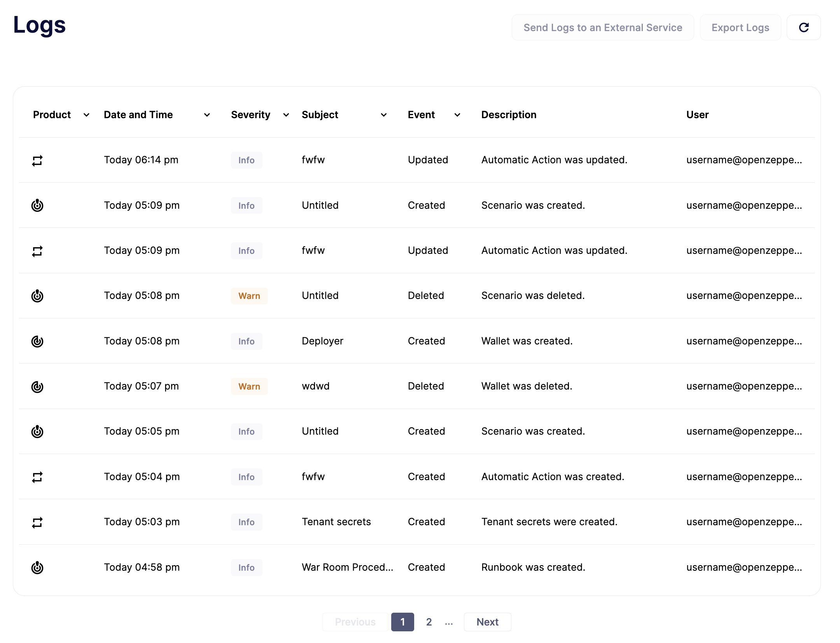Open the Event filter dropdown
The width and height of the screenshot is (840, 643).
click(x=457, y=115)
